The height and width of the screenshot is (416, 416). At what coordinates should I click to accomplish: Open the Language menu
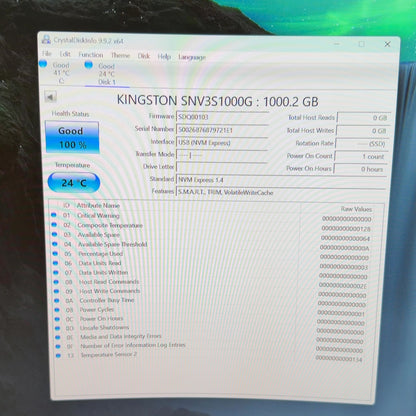click(192, 57)
